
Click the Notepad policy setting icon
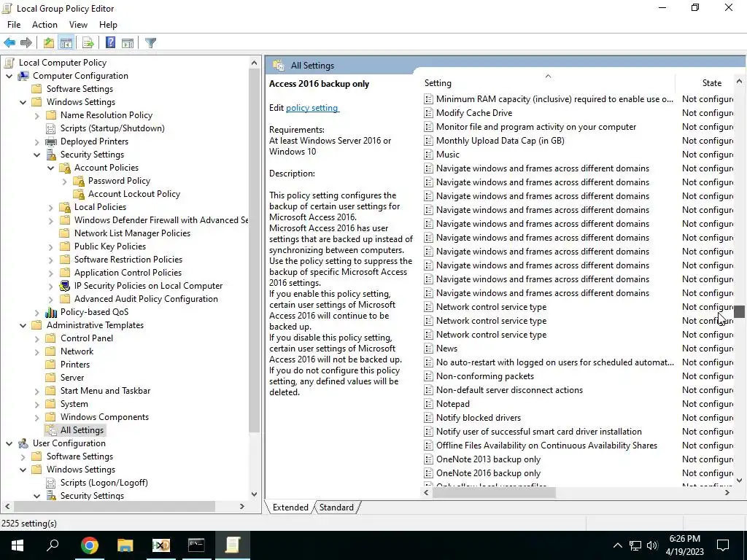pyautogui.click(x=428, y=404)
